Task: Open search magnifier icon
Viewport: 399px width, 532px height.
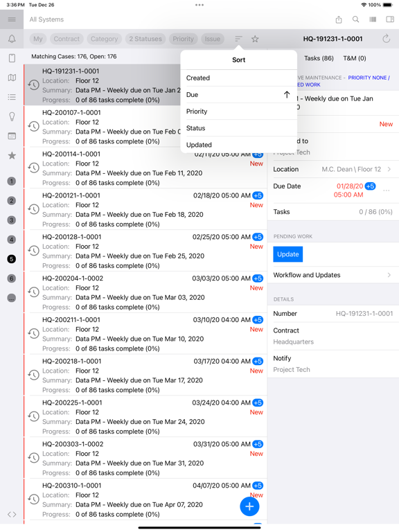Action: click(355, 19)
